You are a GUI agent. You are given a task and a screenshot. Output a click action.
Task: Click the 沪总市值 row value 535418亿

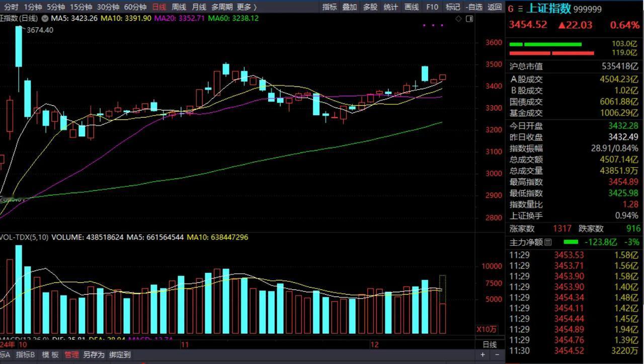coord(620,66)
